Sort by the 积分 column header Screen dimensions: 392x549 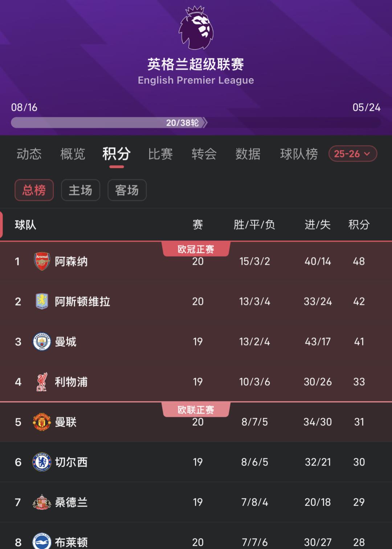coord(359,225)
